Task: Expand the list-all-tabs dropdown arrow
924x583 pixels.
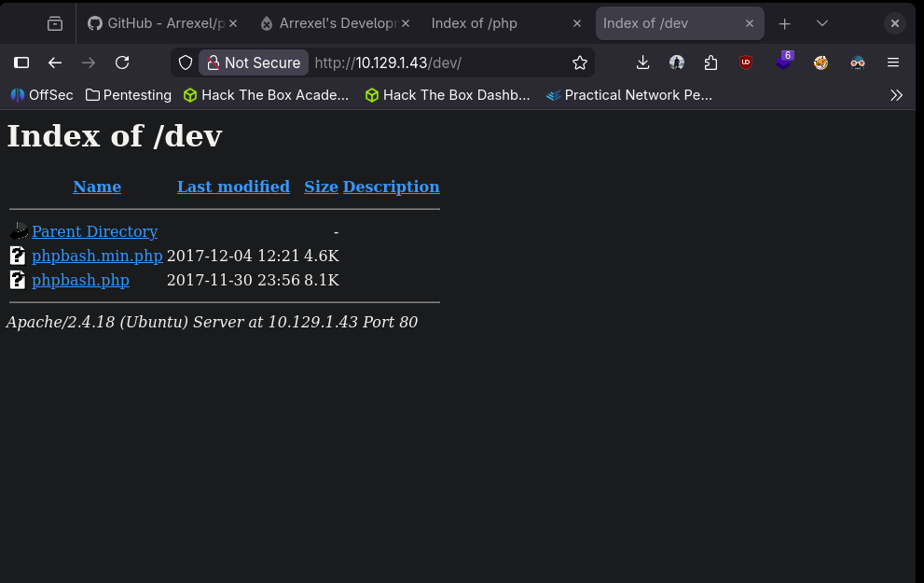Action: click(821, 23)
